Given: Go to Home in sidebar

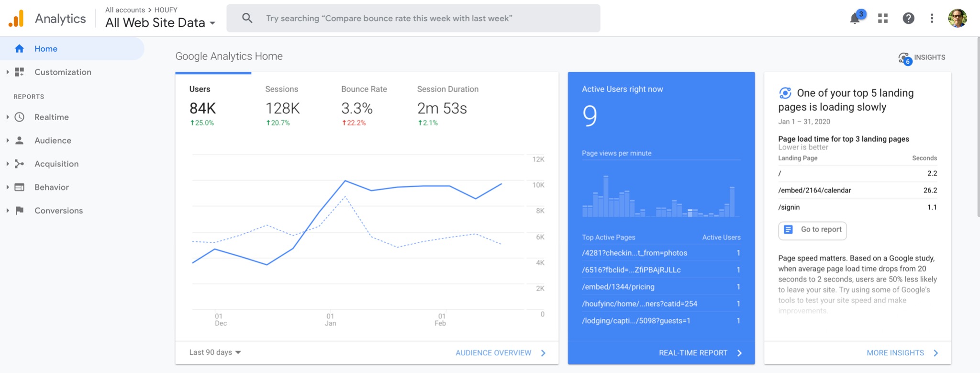Looking at the screenshot, I should point(45,49).
